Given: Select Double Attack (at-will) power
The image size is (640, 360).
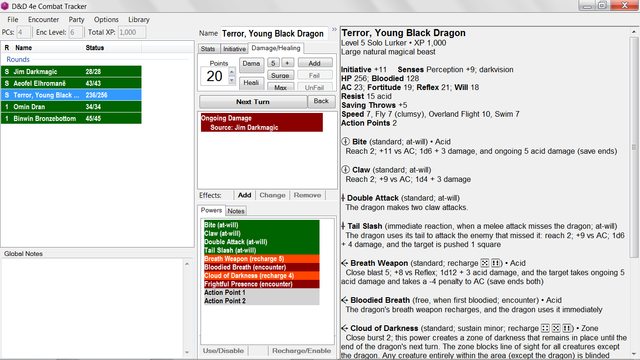Looking at the screenshot, I should click(262, 242).
